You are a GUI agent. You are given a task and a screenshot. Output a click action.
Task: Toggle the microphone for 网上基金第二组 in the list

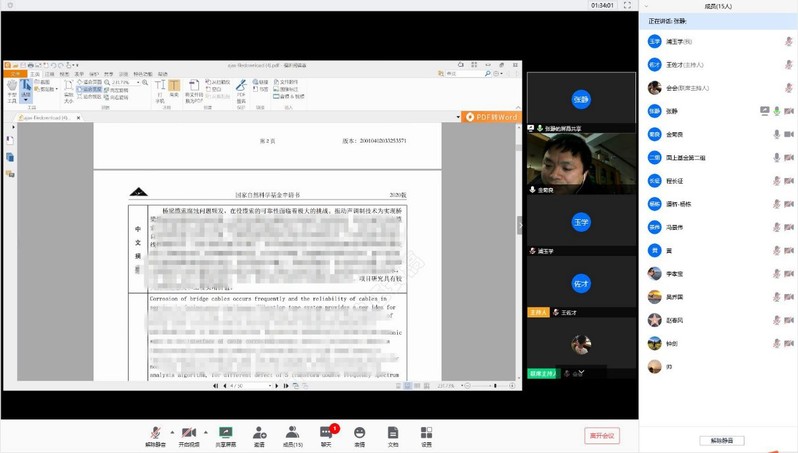(x=776, y=158)
